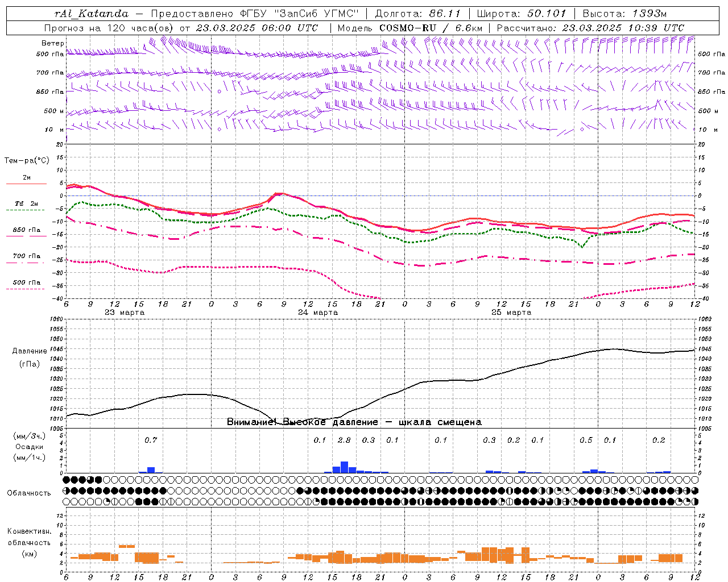Select the Модель COSMO-RU / 6.6км label
This screenshot has height=582, width=728.
(410, 28)
